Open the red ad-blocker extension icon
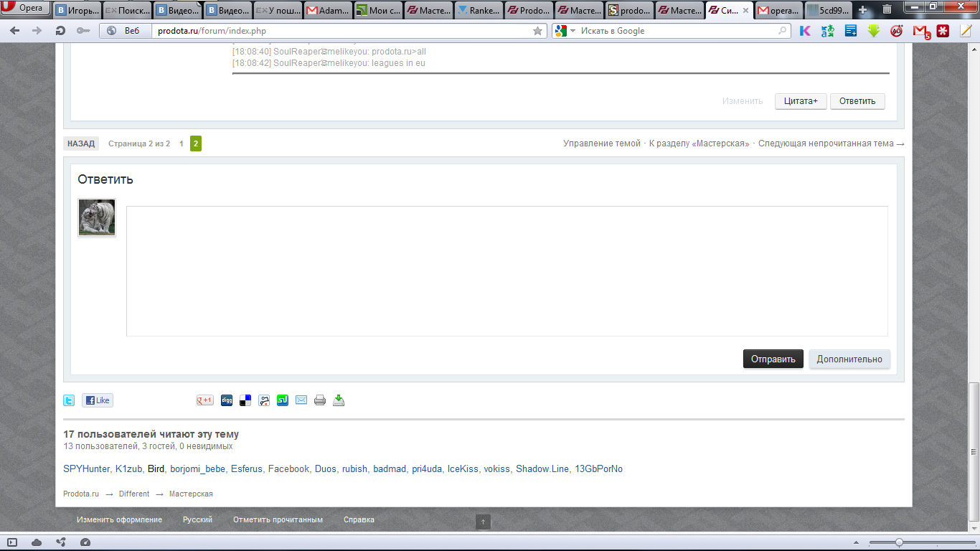This screenshot has height=551, width=980. pos(897,31)
